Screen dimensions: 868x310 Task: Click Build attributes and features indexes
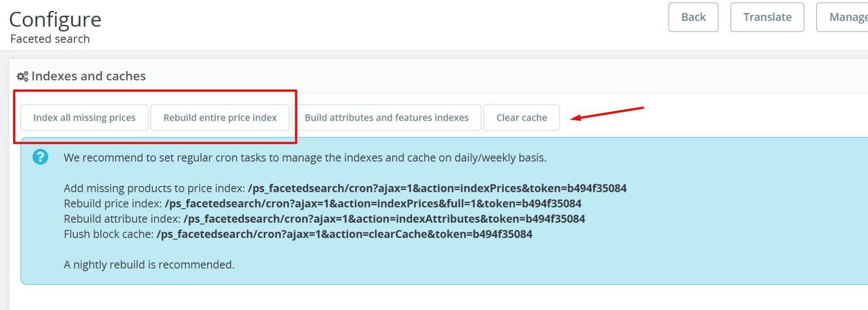[x=387, y=118]
